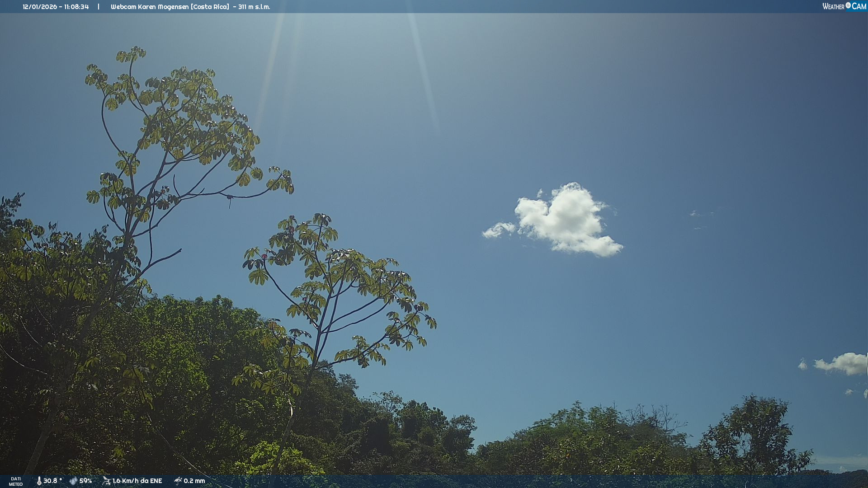This screenshot has width=868, height=488.
Task: Click the rain umbrella icon
Action: click(178, 481)
